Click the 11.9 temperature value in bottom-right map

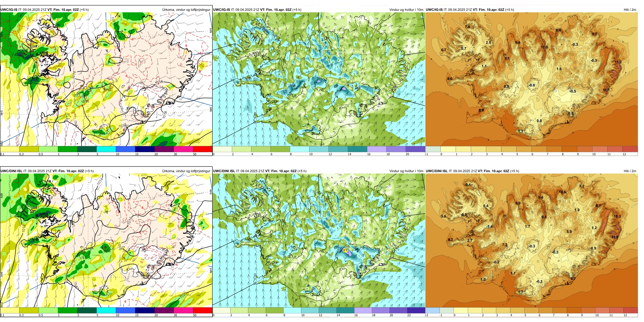click(x=615, y=237)
